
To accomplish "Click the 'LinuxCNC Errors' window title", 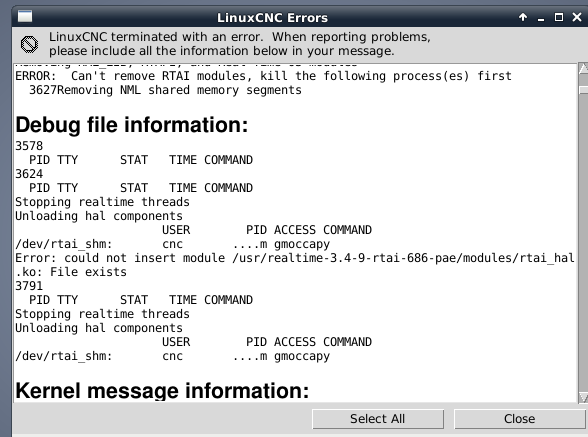I will [x=272, y=18].
